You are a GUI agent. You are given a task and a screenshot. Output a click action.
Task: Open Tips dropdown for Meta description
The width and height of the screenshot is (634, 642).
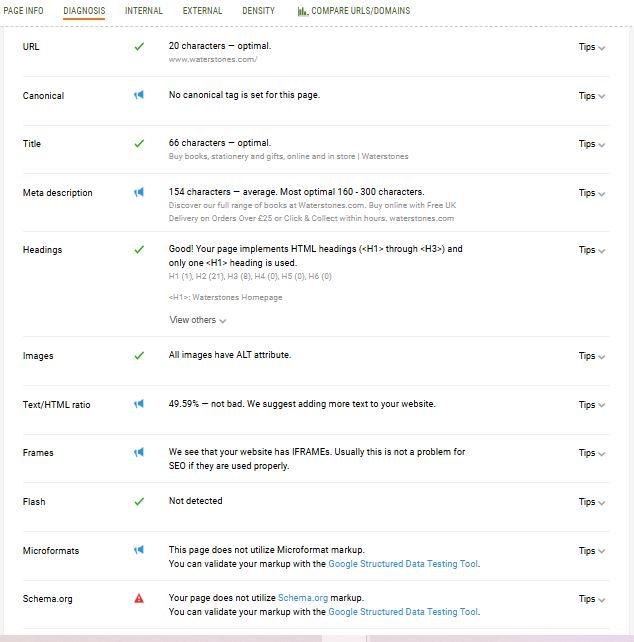[x=591, y=193]
